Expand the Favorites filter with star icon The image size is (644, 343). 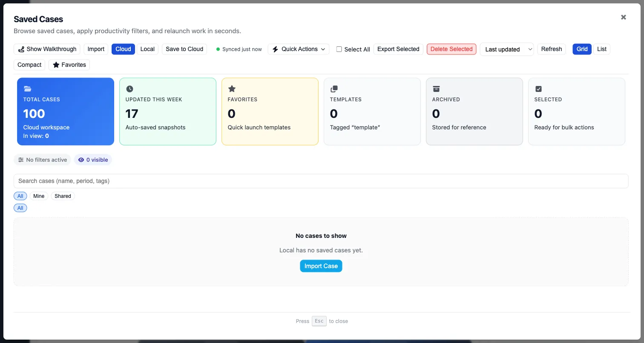click(69, 65)
